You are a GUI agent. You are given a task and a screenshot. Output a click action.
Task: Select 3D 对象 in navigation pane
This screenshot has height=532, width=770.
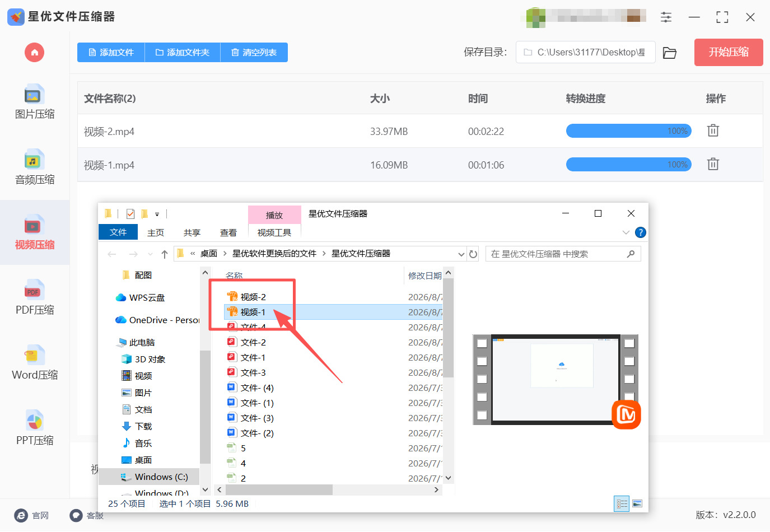pyautogui.click(x=143, y=359)
